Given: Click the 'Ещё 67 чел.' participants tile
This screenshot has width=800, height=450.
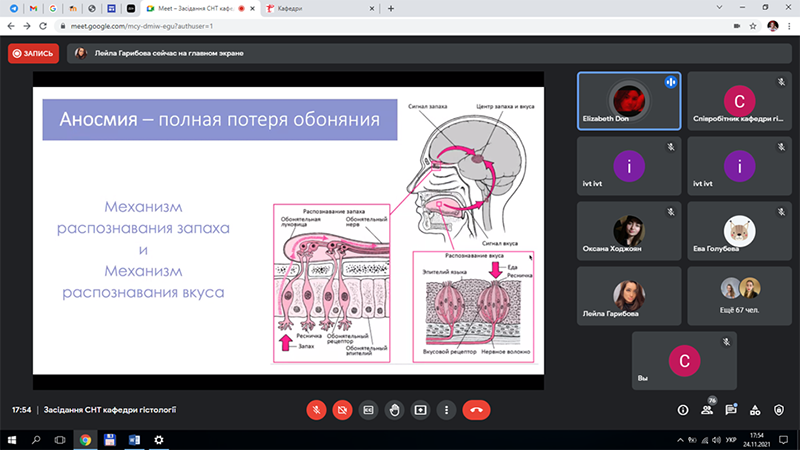Looking at the screenshot, I should [x=738, y=296].
